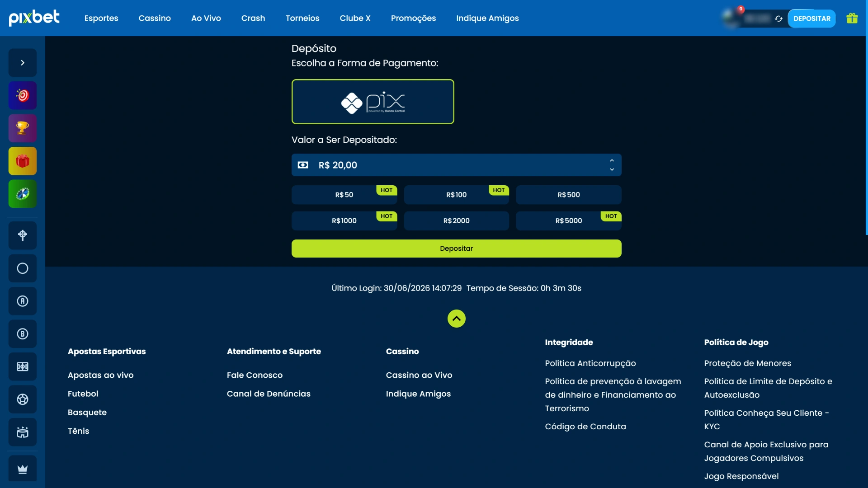Open the Esportes menu
868x488 pixels.
pos(101,18)
